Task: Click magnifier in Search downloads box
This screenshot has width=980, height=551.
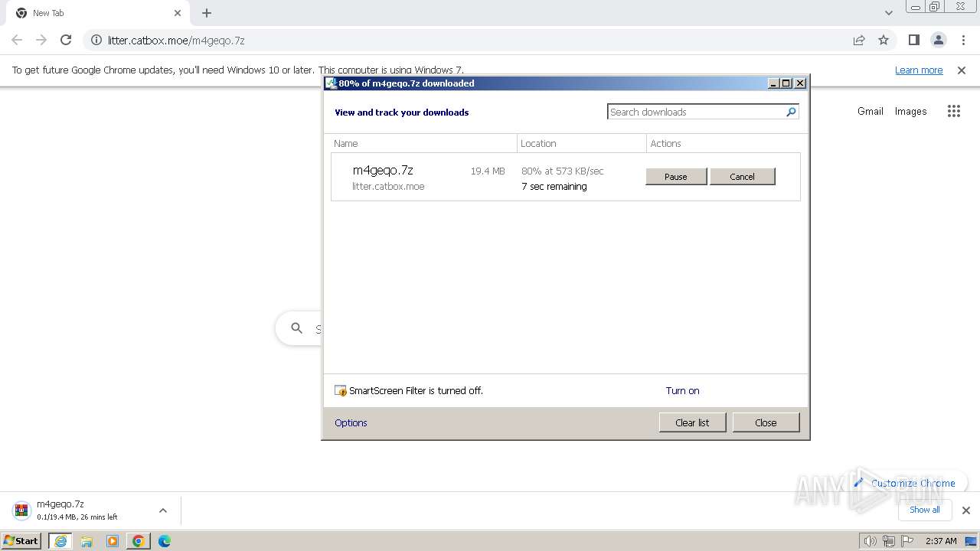Action: pyautogui.click(x=792, y=112)
